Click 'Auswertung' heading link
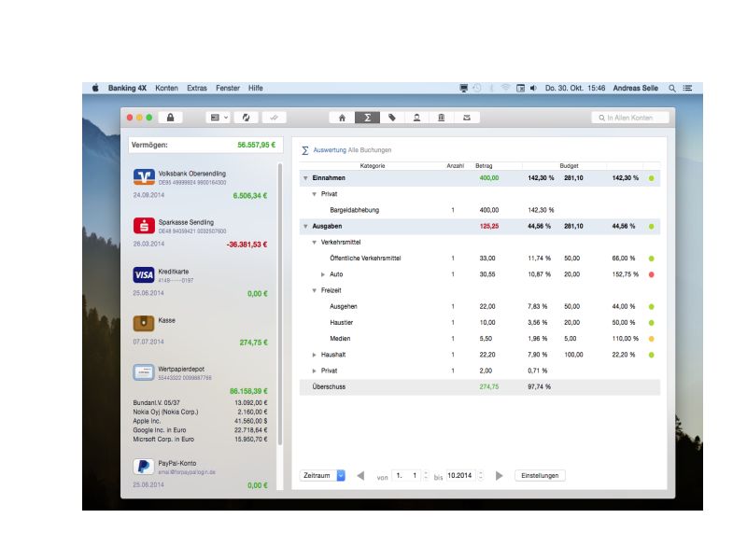This screenshot has height=560, width=747. (x=330, y=150)
